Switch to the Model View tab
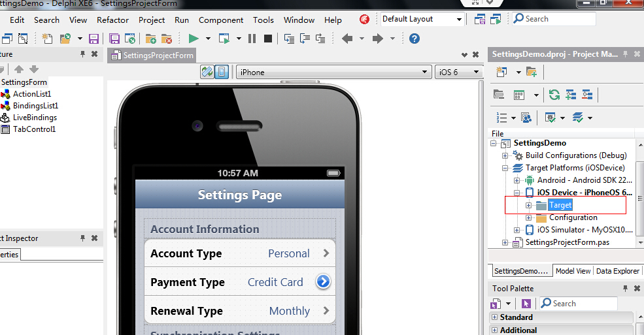 (x=573, y=271)
